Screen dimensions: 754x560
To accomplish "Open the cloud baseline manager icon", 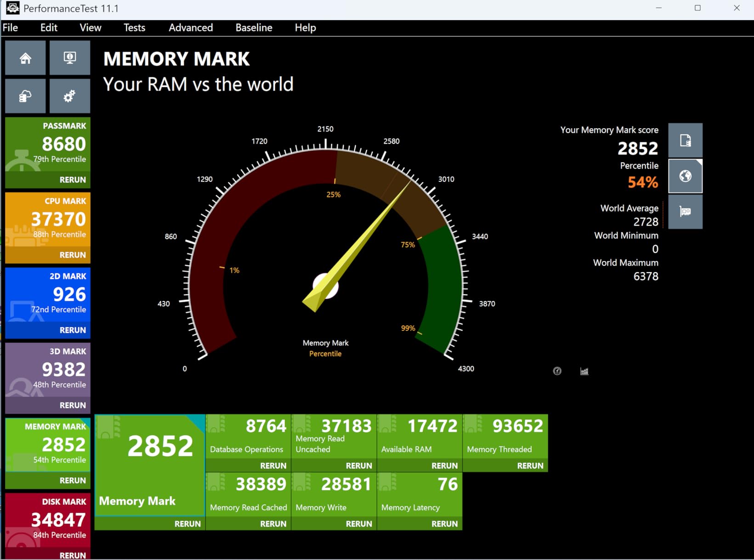I will tap(25, 96).
